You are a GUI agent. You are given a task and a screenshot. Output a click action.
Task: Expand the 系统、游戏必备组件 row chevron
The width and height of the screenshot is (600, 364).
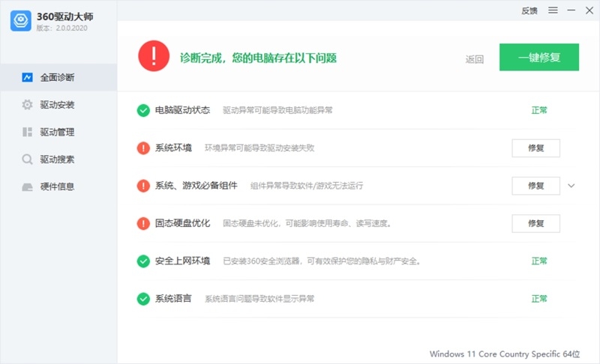[571, 186]
